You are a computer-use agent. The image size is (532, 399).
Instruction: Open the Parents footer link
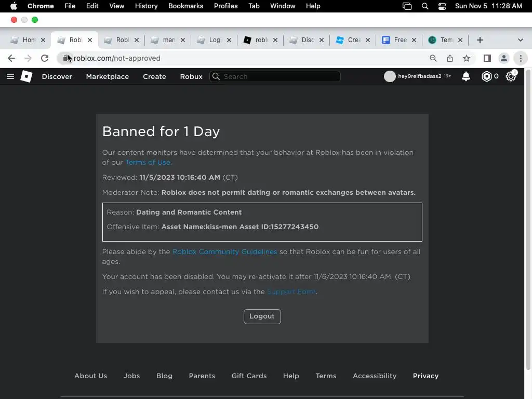click(x=202, y=376)
